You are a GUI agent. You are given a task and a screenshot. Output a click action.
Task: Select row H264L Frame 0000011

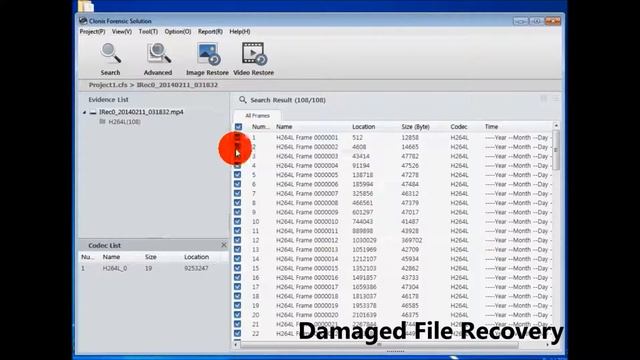pos(393,231)
